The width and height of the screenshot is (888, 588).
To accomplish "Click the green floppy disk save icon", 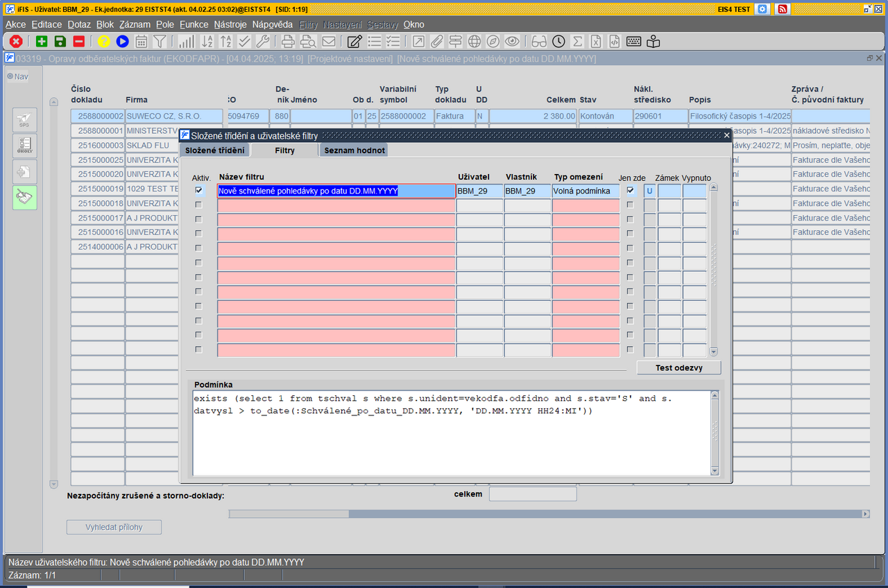I will pyautogui.click(x=60, y=42).
